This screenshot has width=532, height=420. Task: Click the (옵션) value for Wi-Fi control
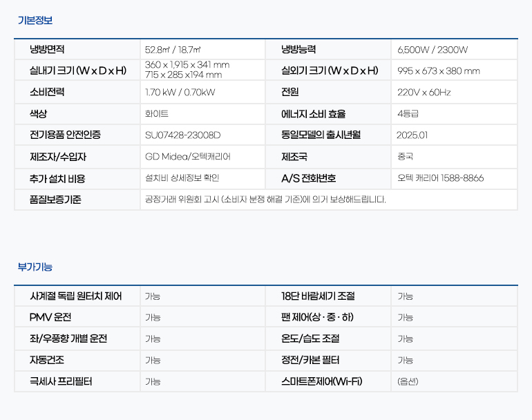pos(408,381)
